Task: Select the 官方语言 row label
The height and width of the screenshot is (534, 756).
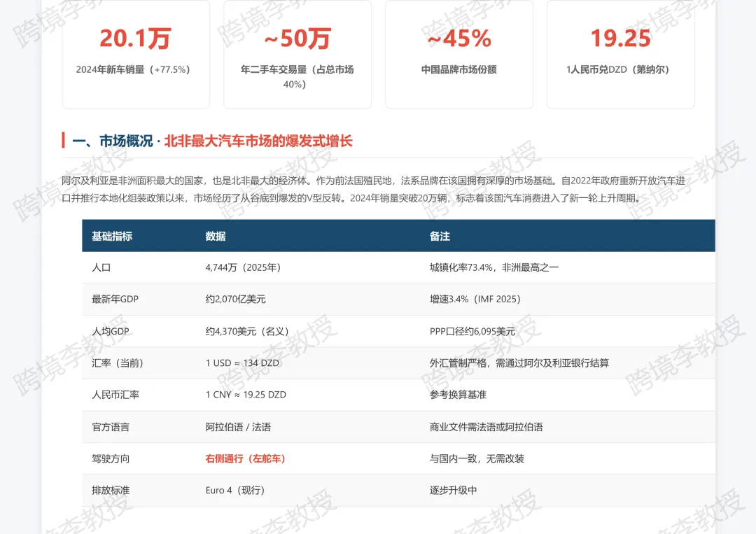Action: click(111, 427)
